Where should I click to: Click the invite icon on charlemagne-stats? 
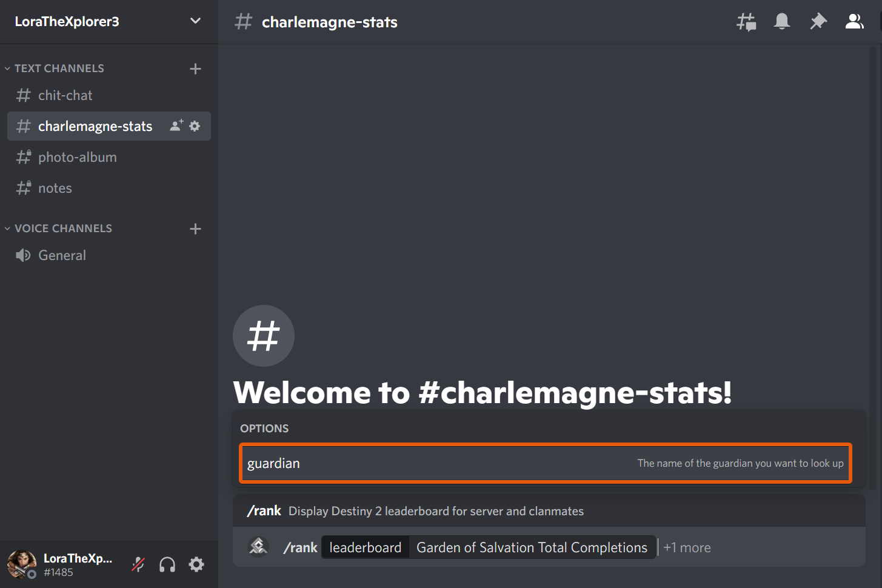click(176, 125)
